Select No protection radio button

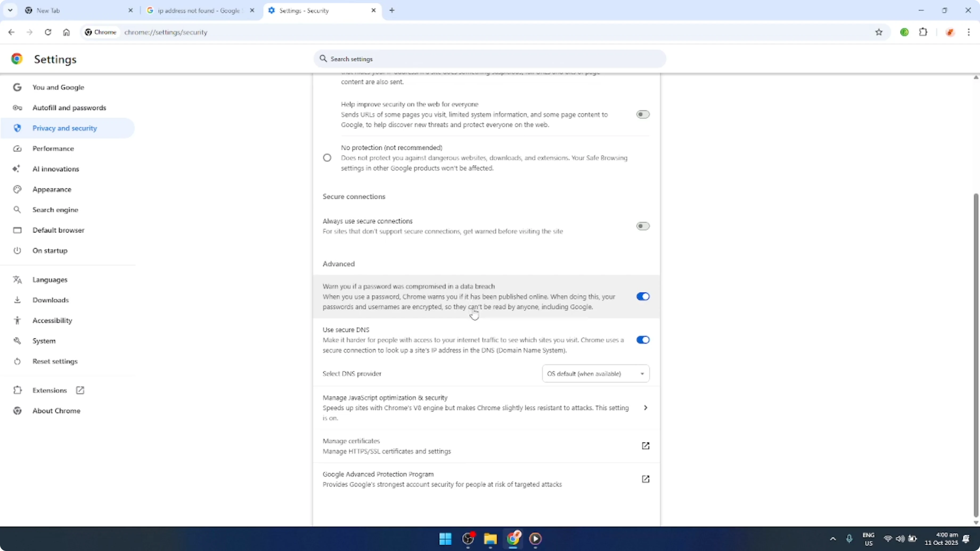pyautogui.click(x=327, y=157)
